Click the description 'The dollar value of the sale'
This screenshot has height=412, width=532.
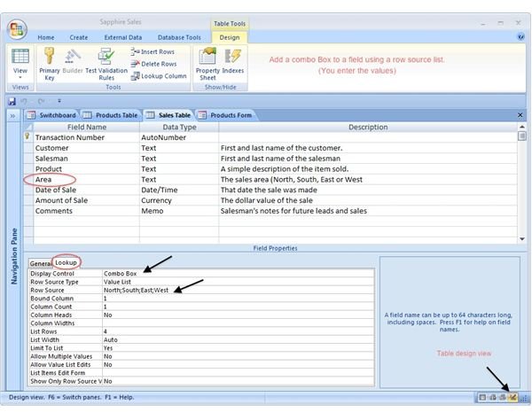click(x=267, y=200)
